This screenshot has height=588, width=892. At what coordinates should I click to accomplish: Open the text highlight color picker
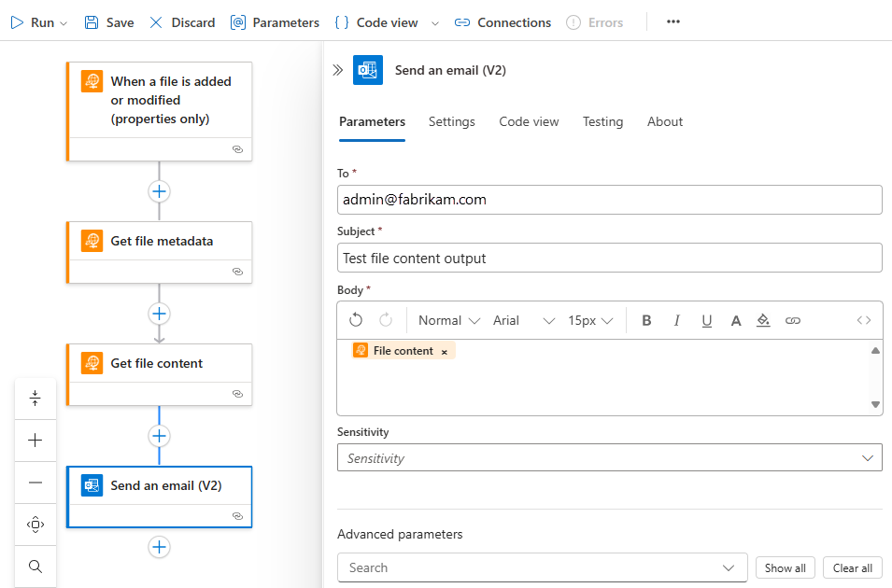click(x=763, y=320)
